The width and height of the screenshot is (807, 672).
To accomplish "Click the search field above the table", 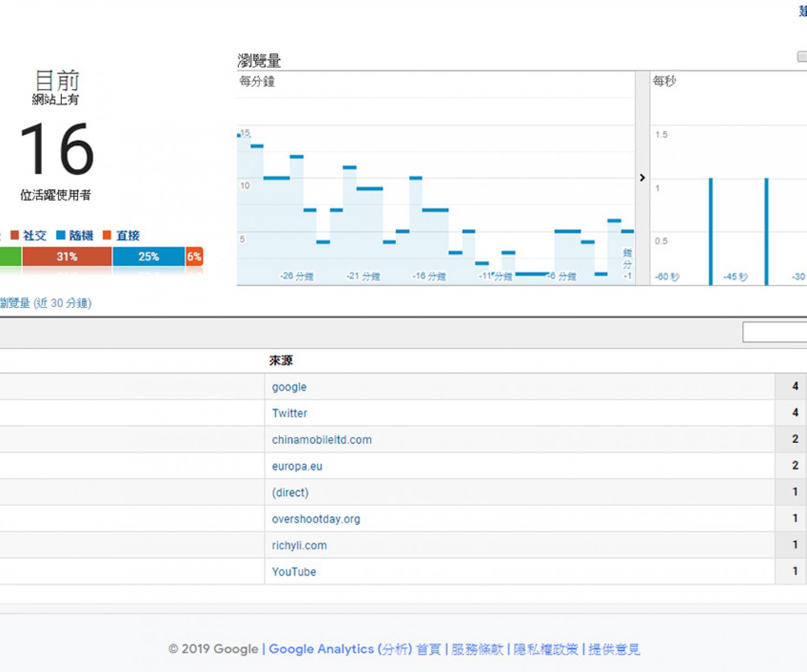I will (x=775, y=332).
